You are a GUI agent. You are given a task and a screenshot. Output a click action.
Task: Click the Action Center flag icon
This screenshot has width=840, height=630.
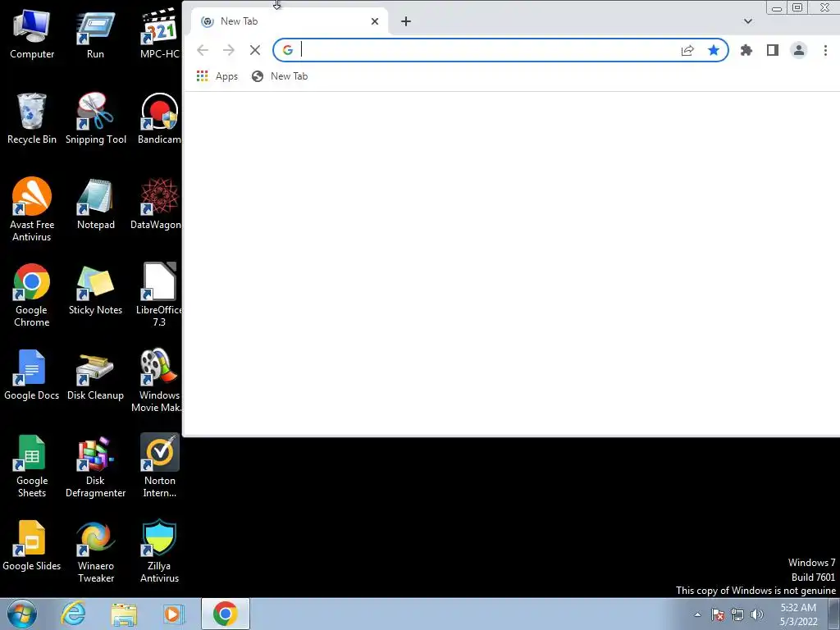[x=718, y=614]
